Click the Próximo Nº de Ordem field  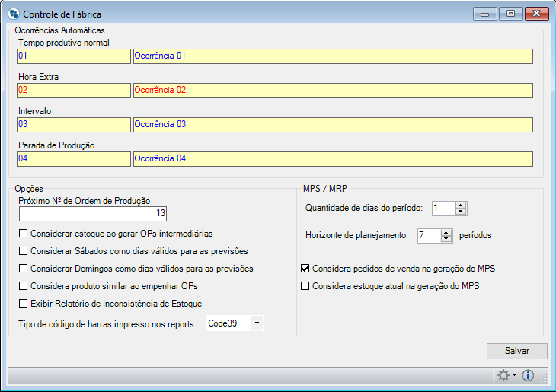click(93, 213)
